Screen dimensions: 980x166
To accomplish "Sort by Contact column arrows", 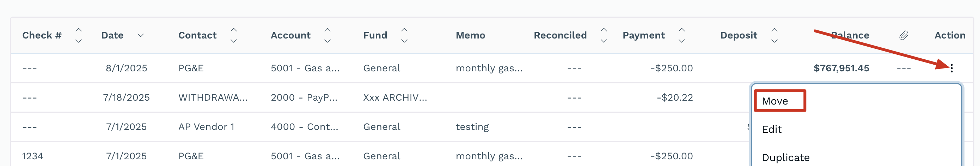I will [234, 35].
